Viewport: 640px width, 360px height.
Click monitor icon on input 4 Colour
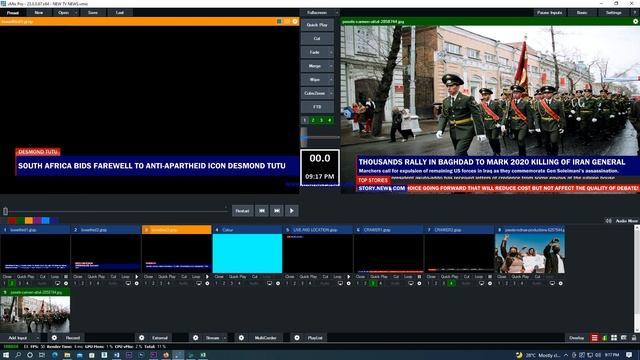coord(269,283)
